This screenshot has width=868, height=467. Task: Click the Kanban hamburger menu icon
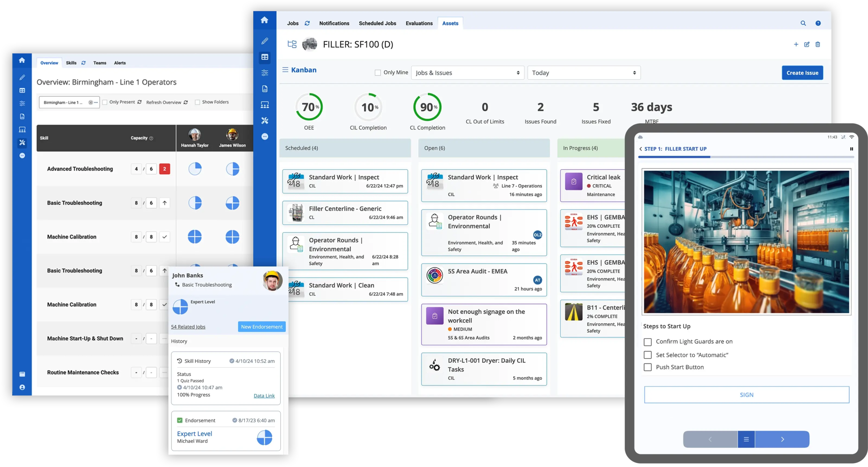tap(285, 69)
